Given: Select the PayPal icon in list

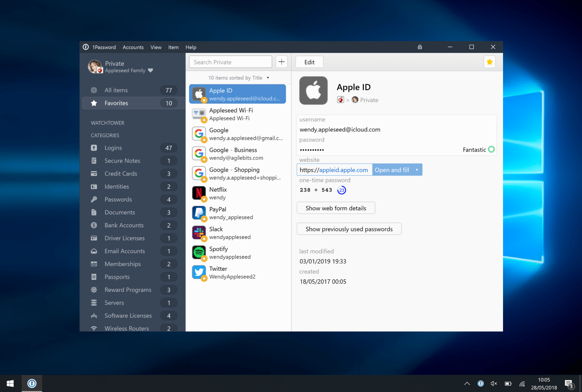Looking at the screenshot, I should (199, 213).
